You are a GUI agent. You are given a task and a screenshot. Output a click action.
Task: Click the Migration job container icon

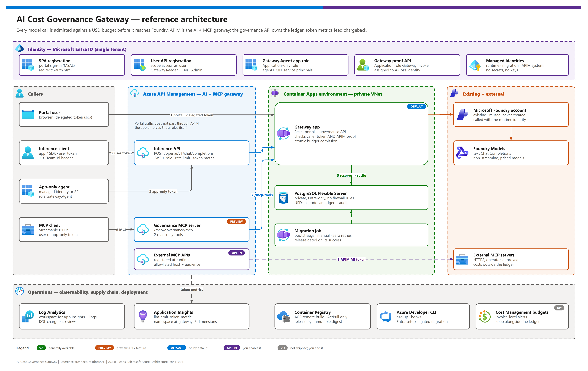click(283, 235)
